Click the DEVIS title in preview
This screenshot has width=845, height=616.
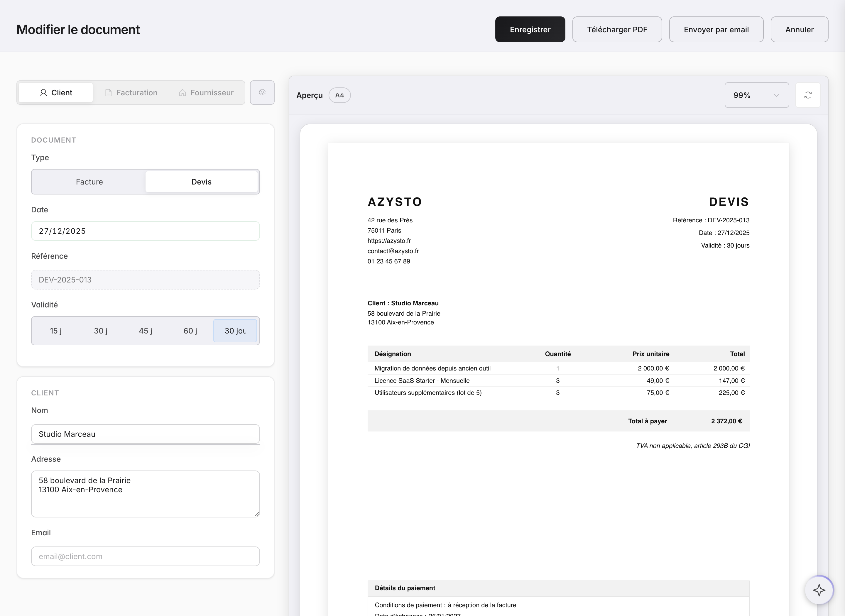pyautogui.click(x=729, y=202)
